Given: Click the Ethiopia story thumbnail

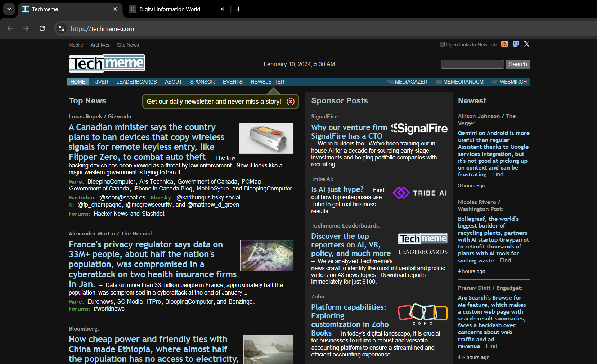Looking at the screenshot, I should 268,349.
